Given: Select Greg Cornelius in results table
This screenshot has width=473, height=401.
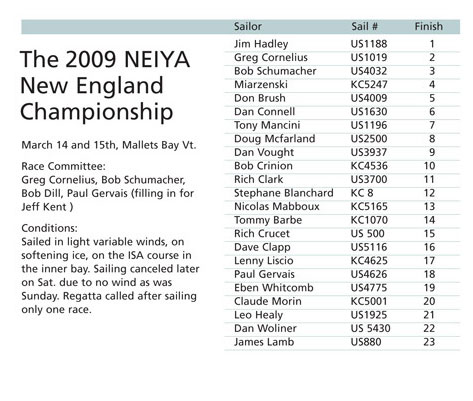Looking at the screenshot, I should pos(271,57).
